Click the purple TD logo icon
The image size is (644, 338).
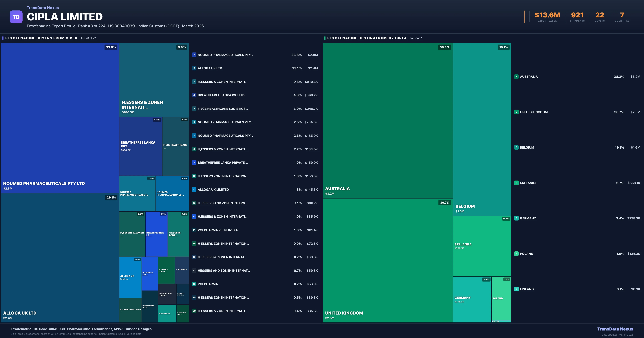coord(16,17)
